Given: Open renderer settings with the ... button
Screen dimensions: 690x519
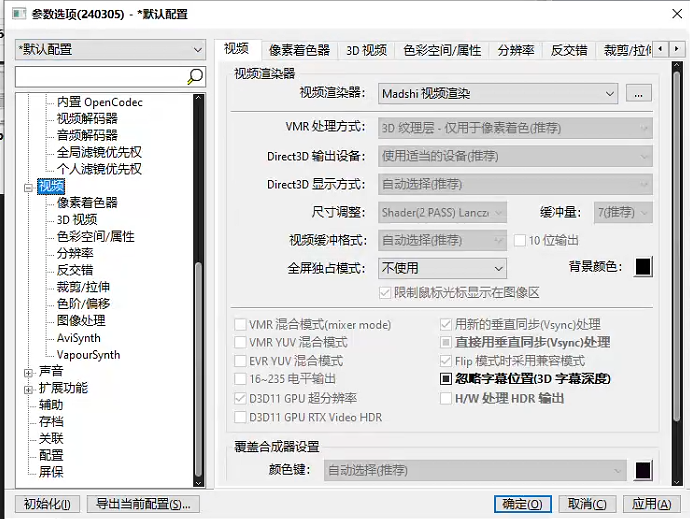Looking at the screenshot, I should 639,94.
